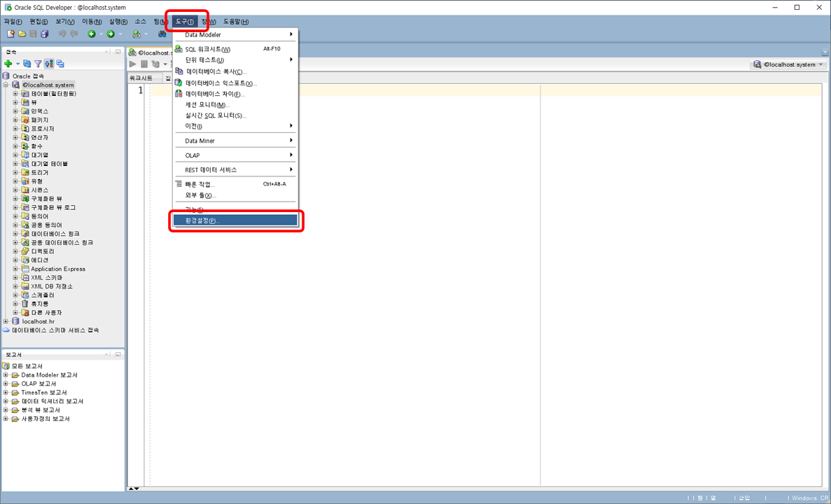Switch to the 워크시트 tab
The width and height of the screenshot is (831, 504).
pyautogui.click(x=141, y=78)
